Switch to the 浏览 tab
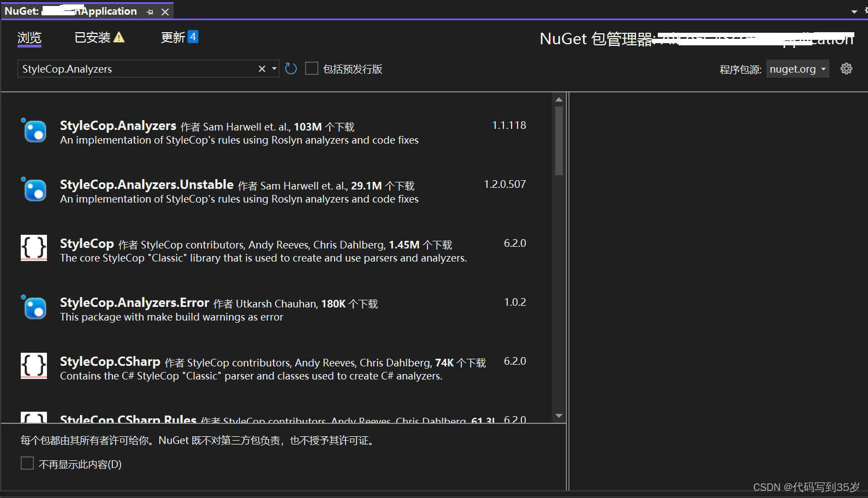 coord(29,37)
